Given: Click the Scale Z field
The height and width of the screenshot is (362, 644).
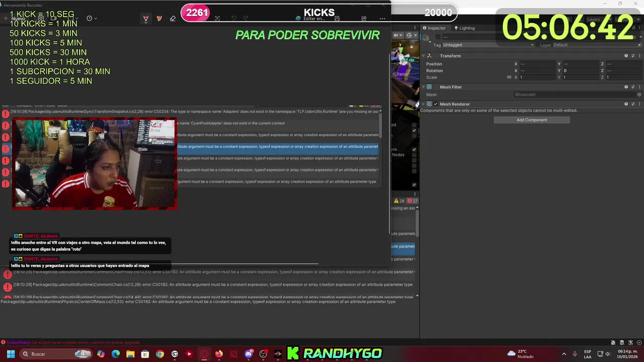Looking at the screenshot, I should [x=624, y=77].
